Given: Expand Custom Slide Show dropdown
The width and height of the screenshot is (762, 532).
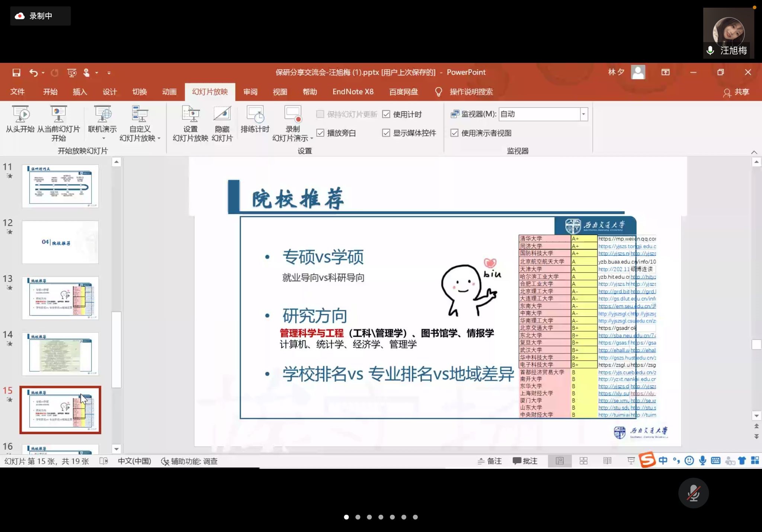Looking at the screenshot, I should pos(159,138).
